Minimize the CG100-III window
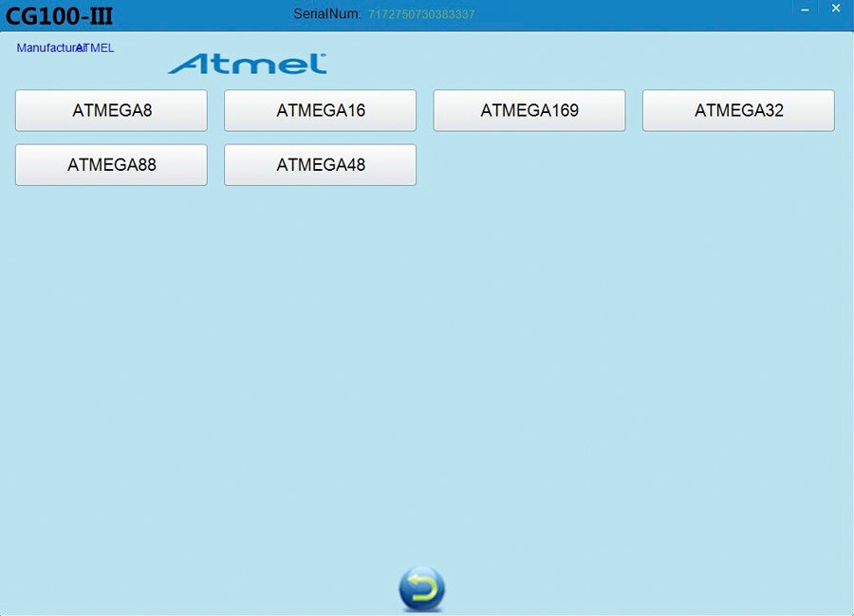Viewport: 854px width, 616px height. (x=805, y=9)
